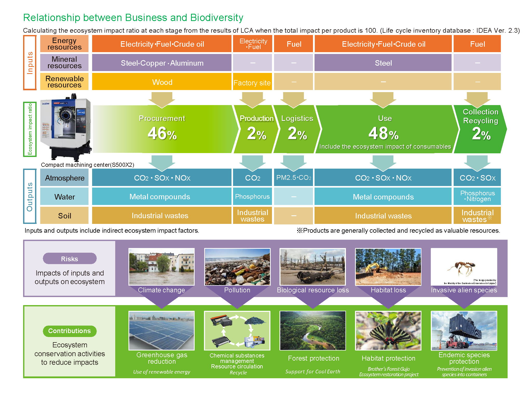Click the 'Factory site' cell

click(x=252, y=81)
